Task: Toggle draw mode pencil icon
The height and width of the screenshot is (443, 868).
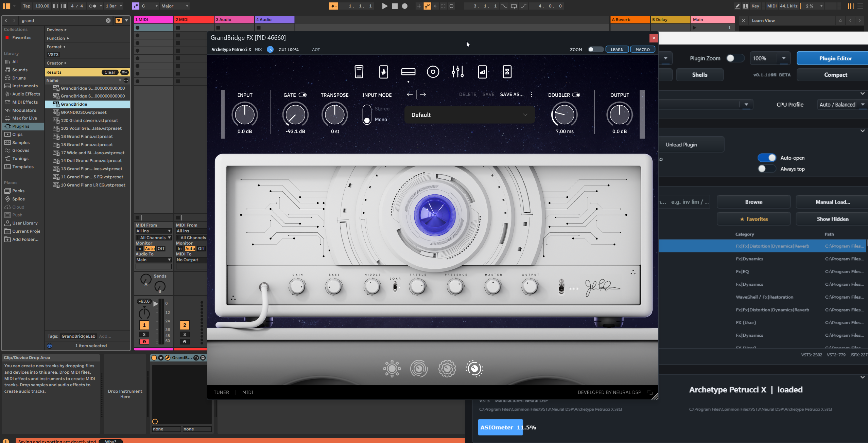Action: [x=737, y=6]
